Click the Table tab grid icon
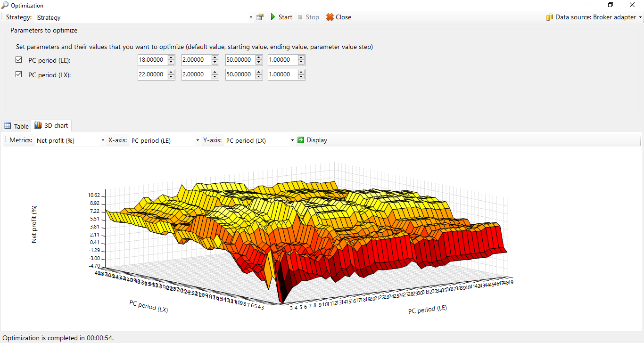This screenshot has width=644, height=343. click(8, 126)
